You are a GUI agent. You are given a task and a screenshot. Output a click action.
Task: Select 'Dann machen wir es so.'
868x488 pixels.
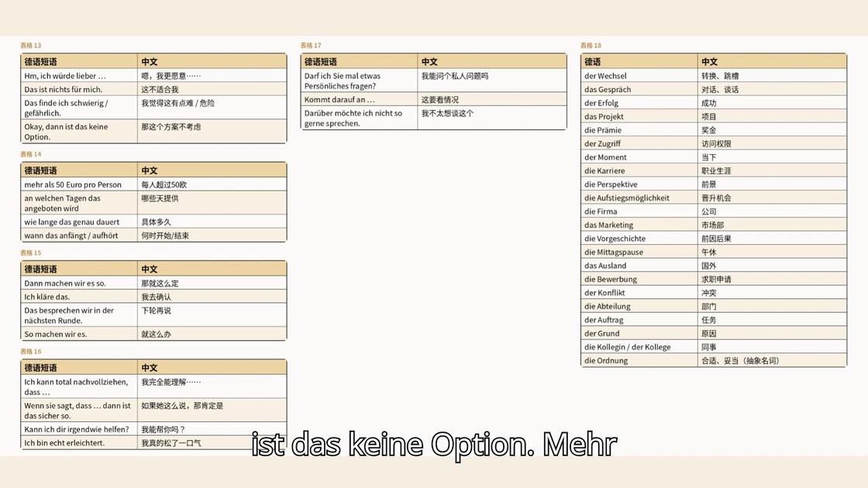[x=65, y=284]
